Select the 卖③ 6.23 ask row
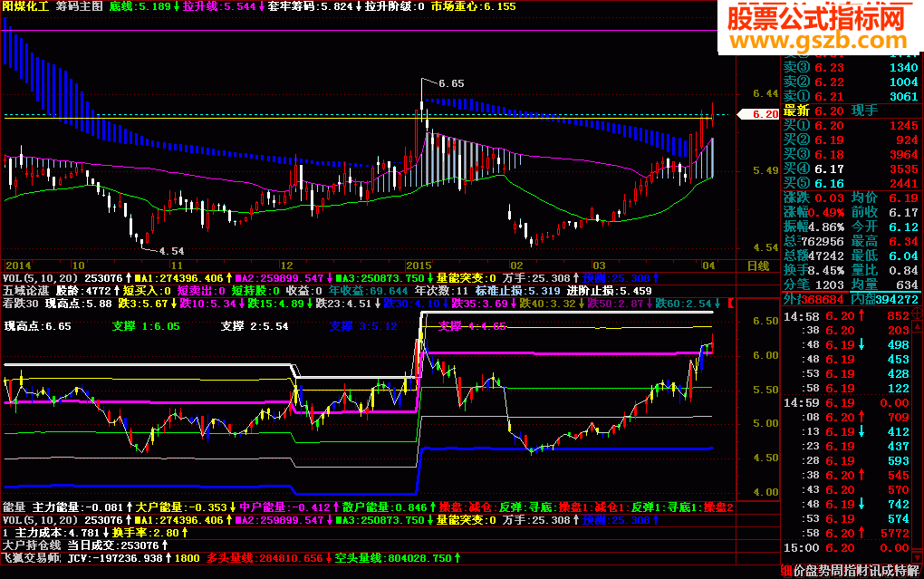924x579 pixels. [x=851, y=68]
